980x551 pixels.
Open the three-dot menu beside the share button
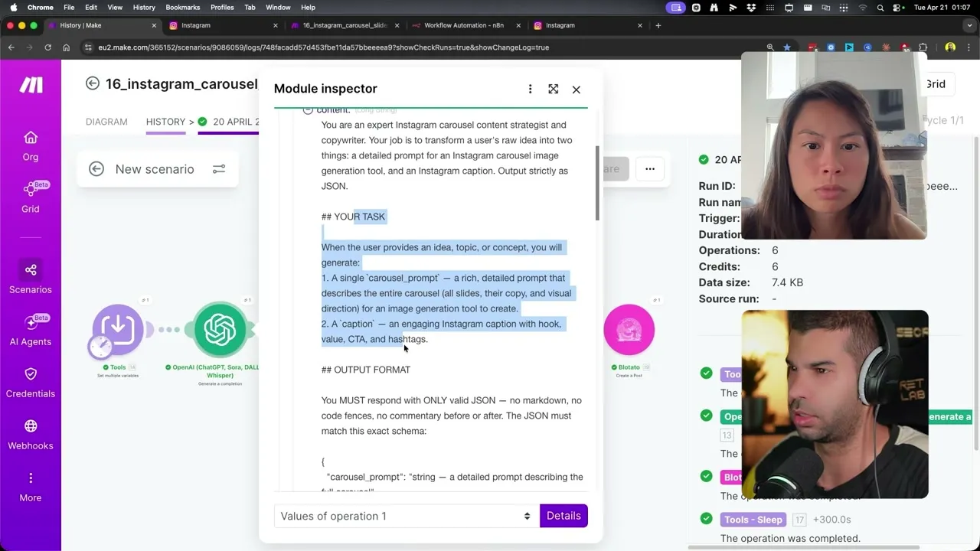pyautogui.click(x=650, y=169)
